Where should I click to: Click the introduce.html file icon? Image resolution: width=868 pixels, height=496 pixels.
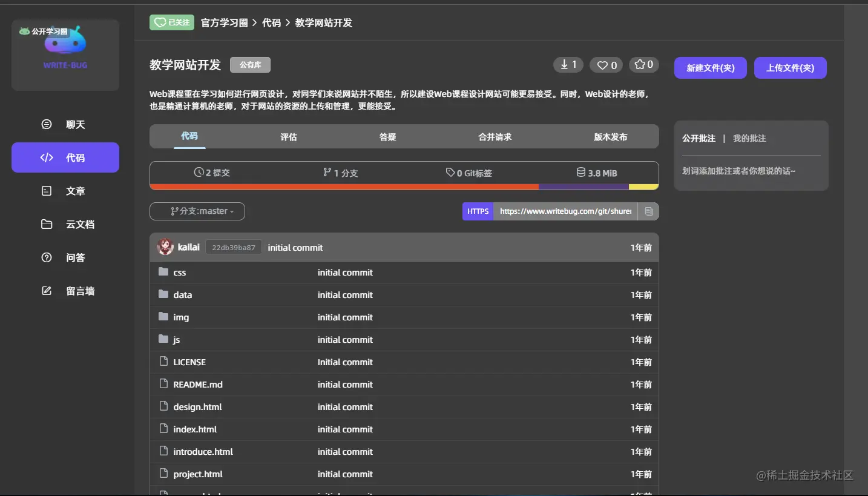tap(163, 451)
